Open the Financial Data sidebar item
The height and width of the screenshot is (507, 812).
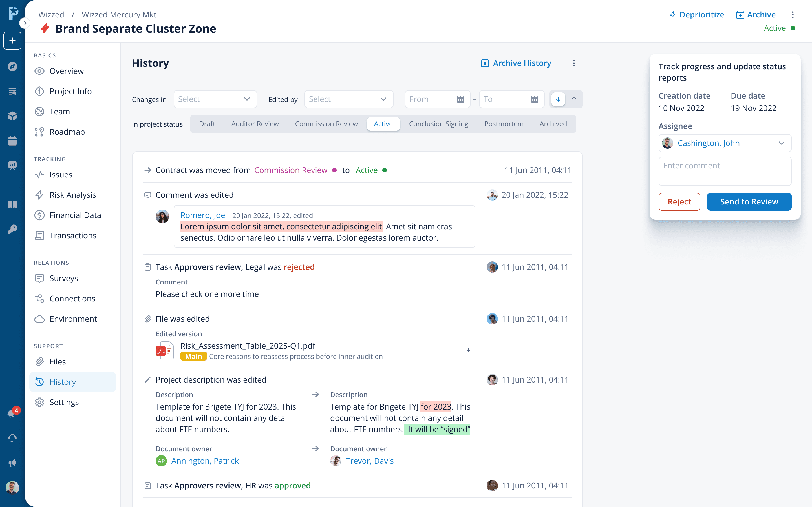pos(75,215)
